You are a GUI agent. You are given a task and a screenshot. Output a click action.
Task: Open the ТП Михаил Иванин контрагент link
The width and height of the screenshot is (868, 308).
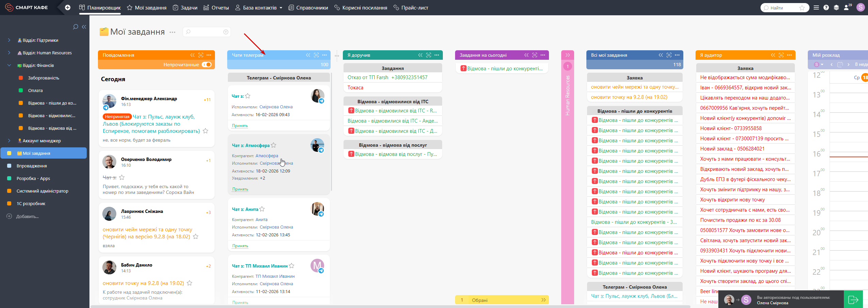[x=275, y=276]
